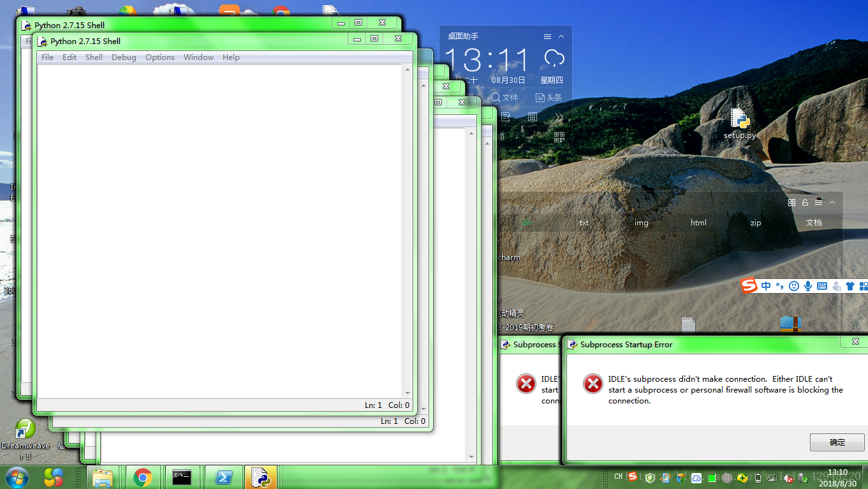Click the empty text area of front Python Shell
The height and width of the screenshot is (489, 868).
pos(220,231)
